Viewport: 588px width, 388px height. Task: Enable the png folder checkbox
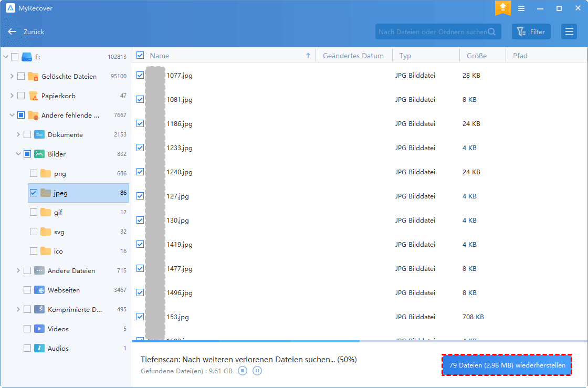tap(34, 173)
